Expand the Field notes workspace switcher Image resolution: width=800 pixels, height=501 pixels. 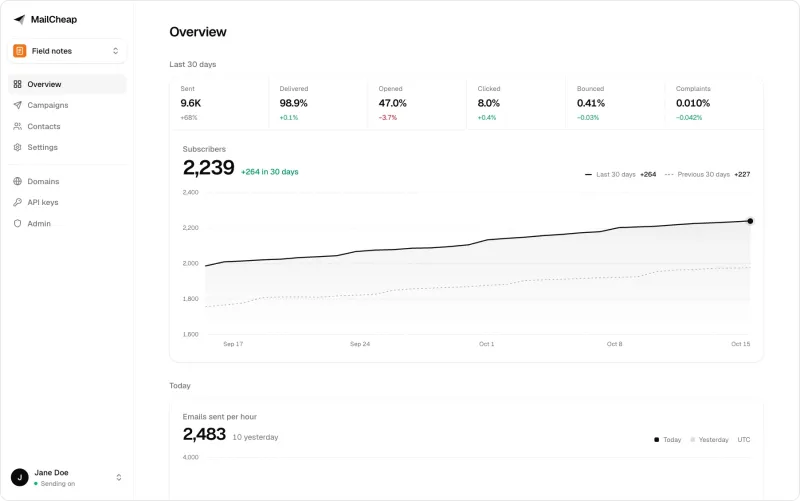tap(67, 51)
